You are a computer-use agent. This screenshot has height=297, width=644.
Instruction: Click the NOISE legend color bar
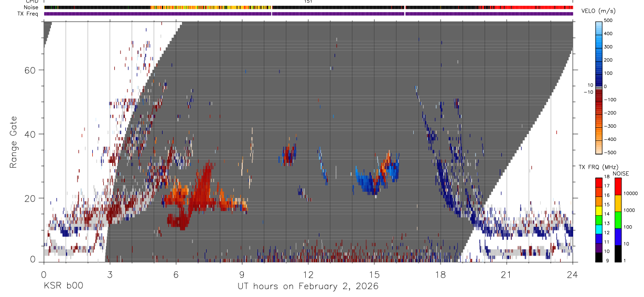[x=618, y=220]
